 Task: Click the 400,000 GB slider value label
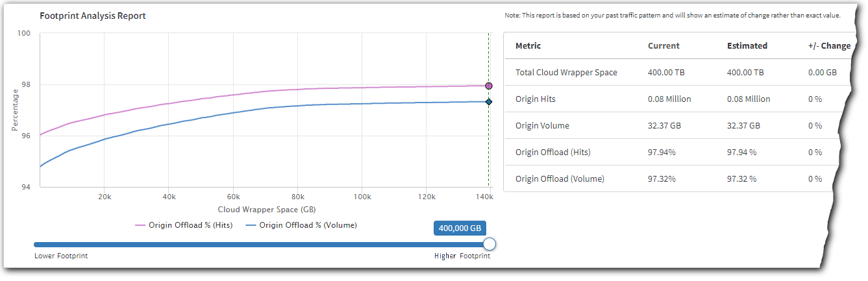click(460, 228)
